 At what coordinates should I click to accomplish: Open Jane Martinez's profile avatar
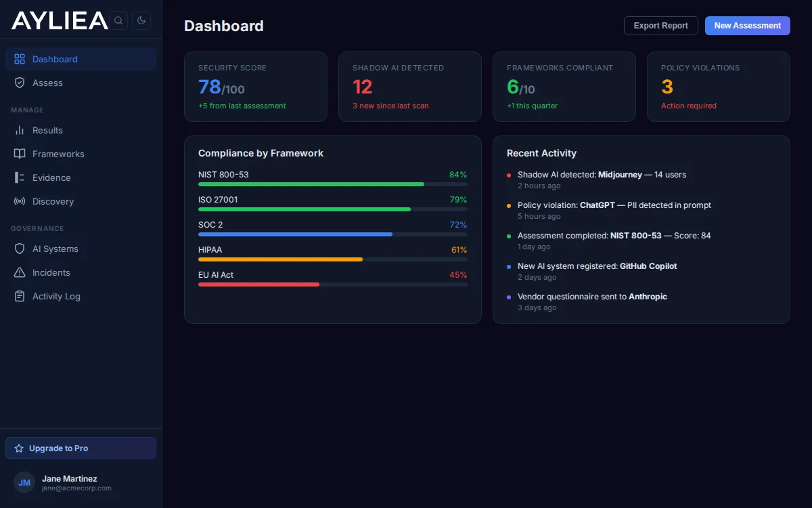[24, 482]
